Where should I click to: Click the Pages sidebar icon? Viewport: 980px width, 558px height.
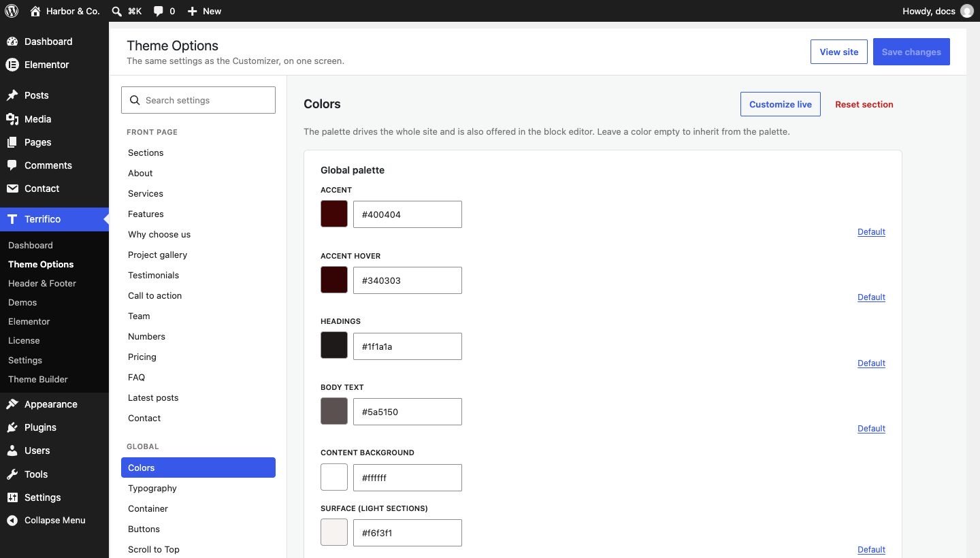[12, 142]
